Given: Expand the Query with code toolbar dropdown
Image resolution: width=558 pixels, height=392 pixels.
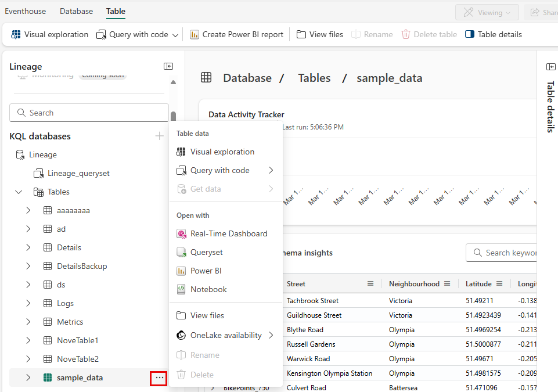Looking at the screenshot, I should (x=175, y=35).
